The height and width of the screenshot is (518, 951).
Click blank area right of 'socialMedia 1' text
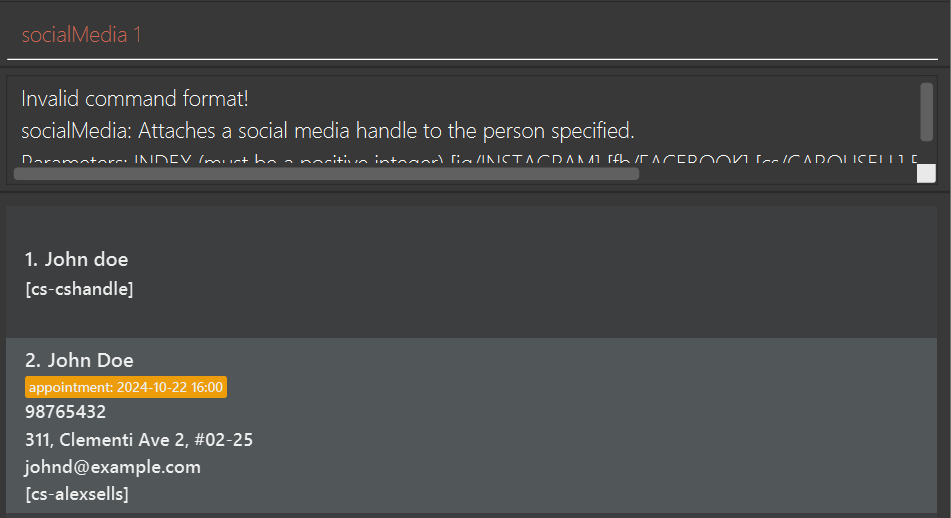[540, 35]
